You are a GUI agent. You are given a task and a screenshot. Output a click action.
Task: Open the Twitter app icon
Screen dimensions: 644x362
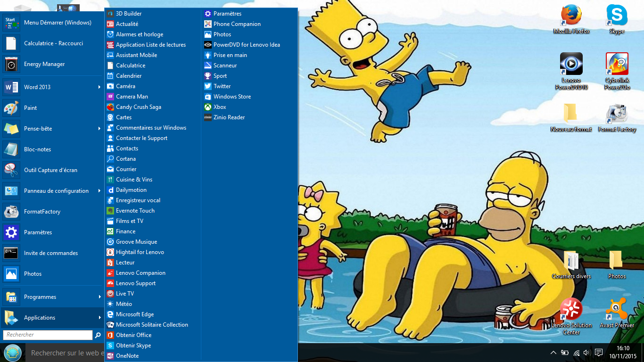click(208, 86)
